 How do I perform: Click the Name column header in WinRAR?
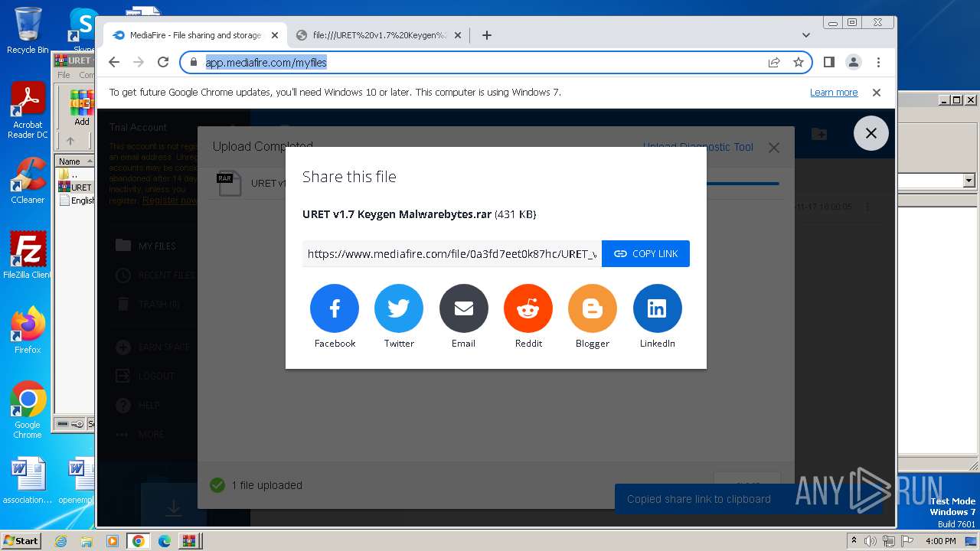(74, 161)
